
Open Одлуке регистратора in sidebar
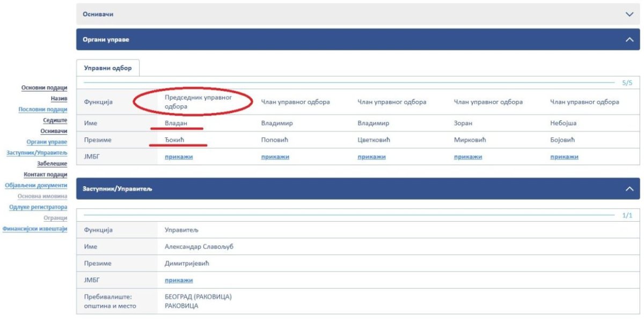coord(38,207)
